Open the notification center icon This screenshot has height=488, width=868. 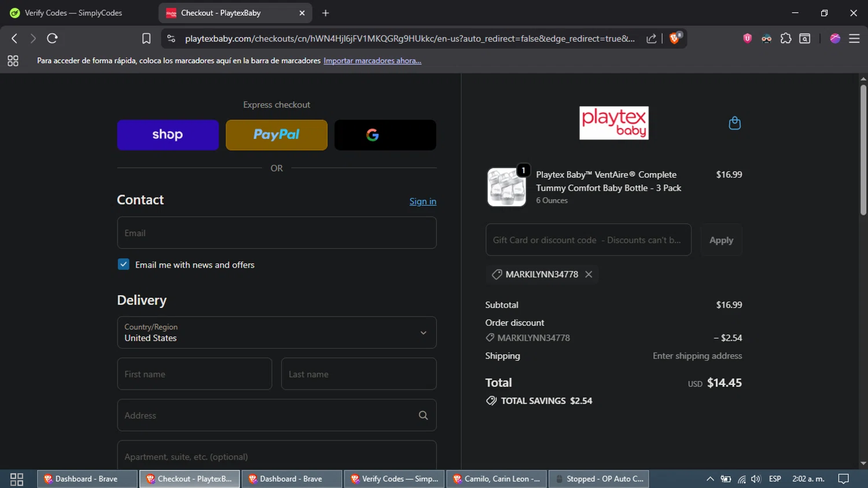(844, 479)
